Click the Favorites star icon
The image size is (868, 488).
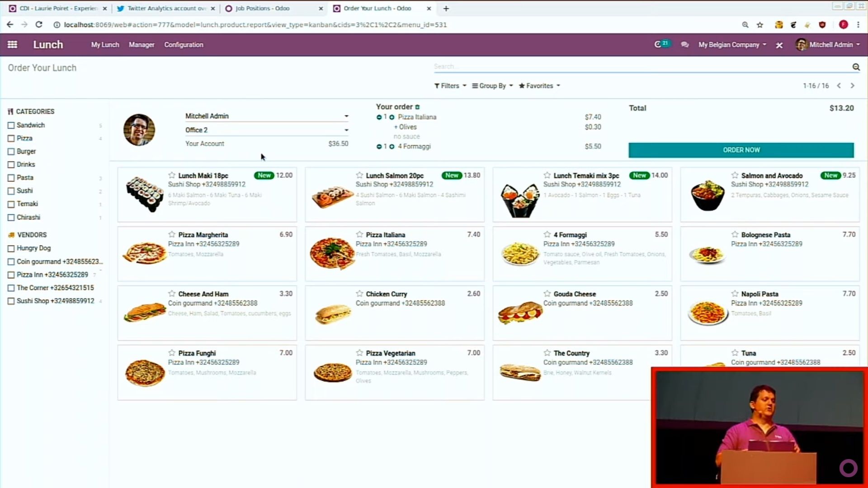(x=522, y=86)
